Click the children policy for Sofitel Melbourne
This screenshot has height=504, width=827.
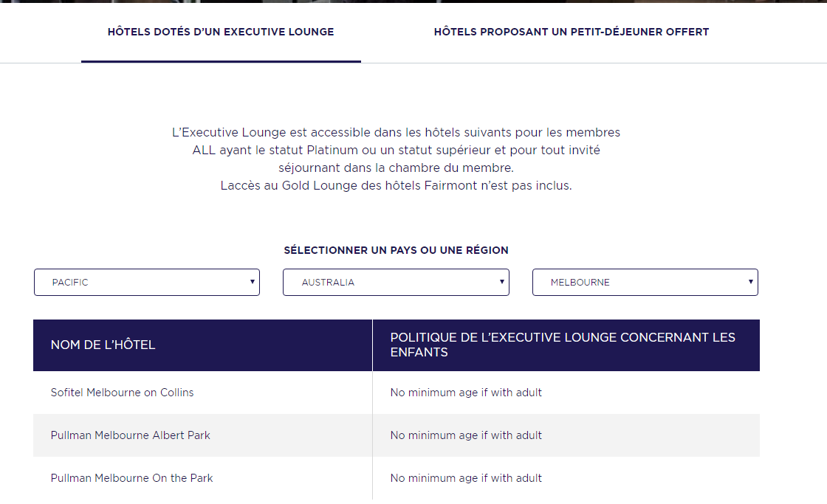point(466,393)
